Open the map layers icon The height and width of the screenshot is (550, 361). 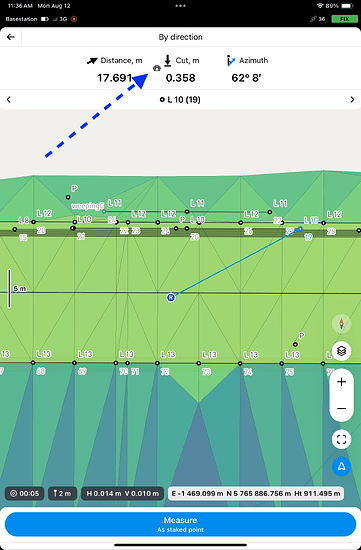point(341,350)
